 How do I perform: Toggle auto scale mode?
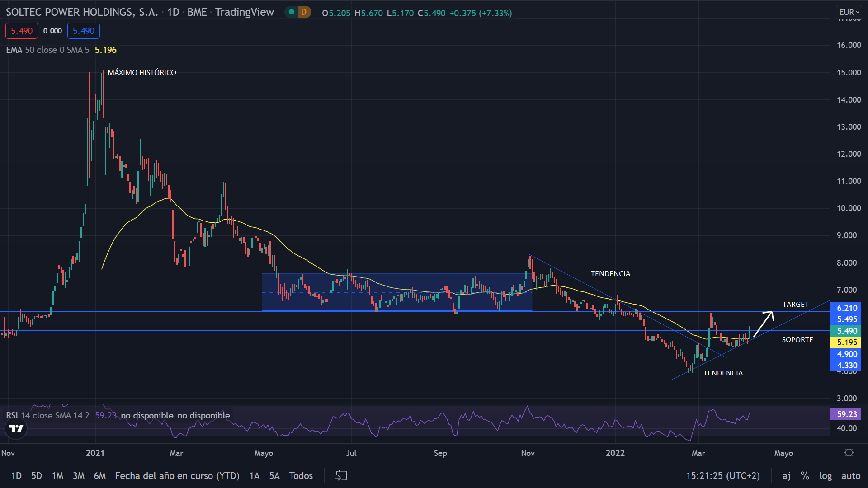(x=850, y=475)
